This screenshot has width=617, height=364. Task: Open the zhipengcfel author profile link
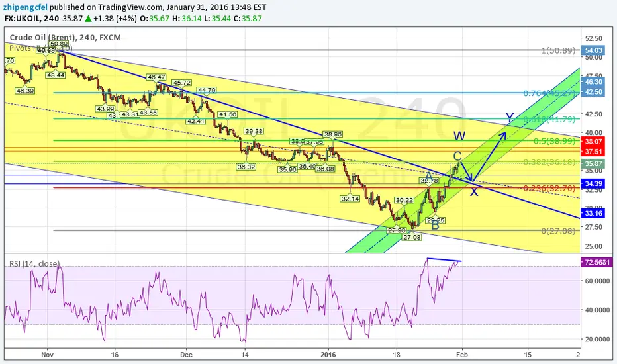pyautogui.click(x=26, y=7)
